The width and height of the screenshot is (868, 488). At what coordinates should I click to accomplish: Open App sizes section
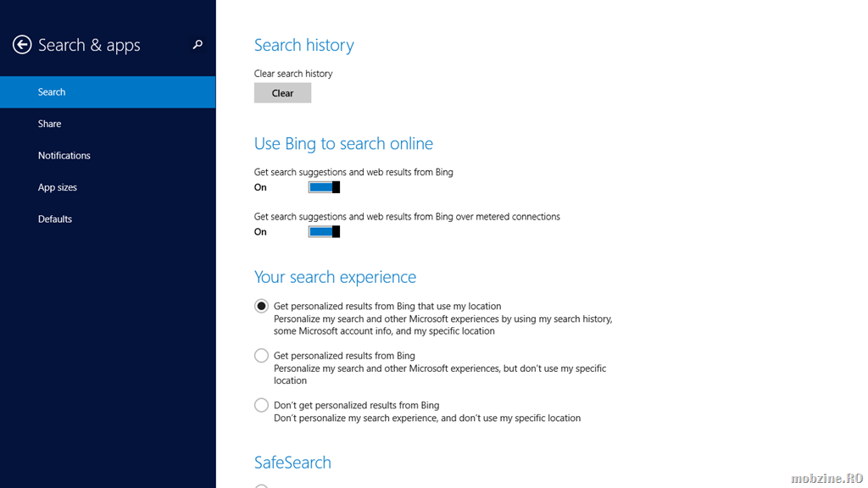[x=108, y=187]
